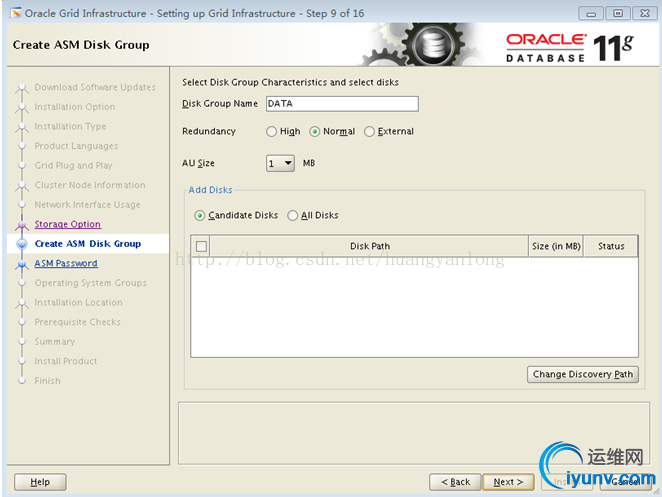Click the Storage Option step marker icon
662x497 pixels.
click(22, 225)
